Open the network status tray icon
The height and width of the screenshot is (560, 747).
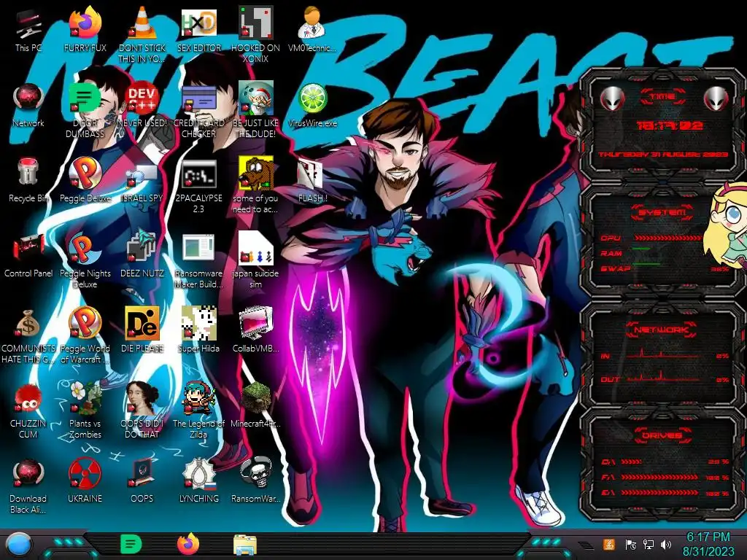(x=649, y=544)
